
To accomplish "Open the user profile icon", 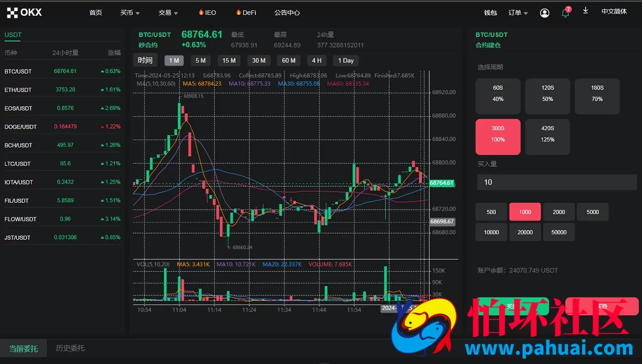I will [x=544, y=13].
